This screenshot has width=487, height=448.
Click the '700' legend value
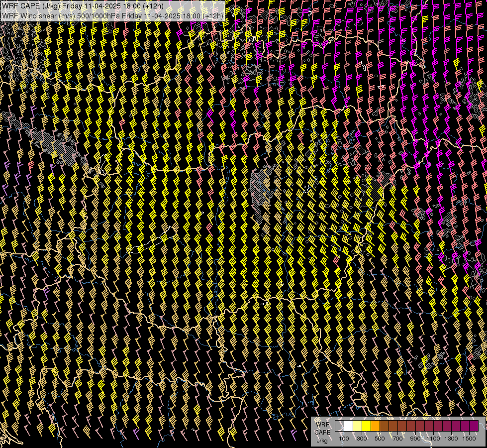[397, 439]
